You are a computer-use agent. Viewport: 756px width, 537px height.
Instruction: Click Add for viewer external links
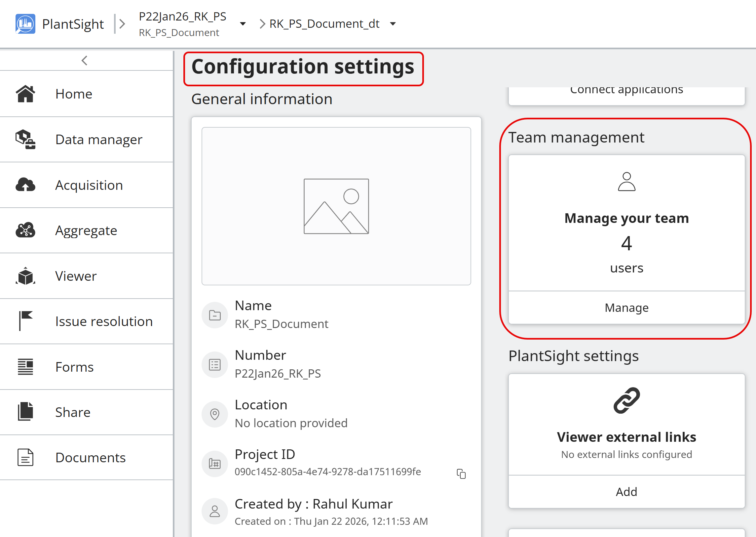626,492
